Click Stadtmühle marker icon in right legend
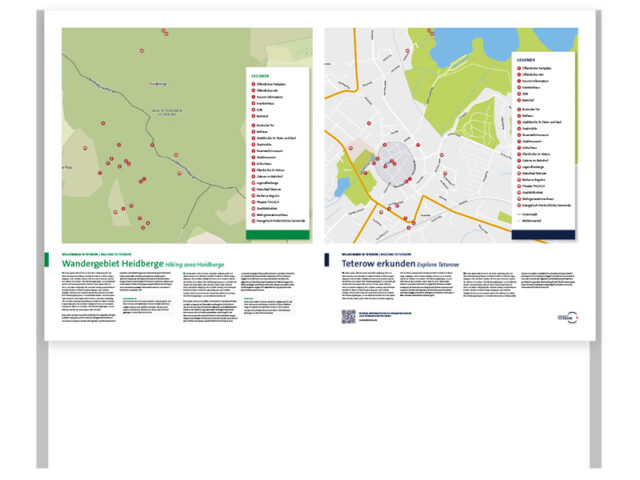This screenshot has width=640, height=480. [518, 127]
